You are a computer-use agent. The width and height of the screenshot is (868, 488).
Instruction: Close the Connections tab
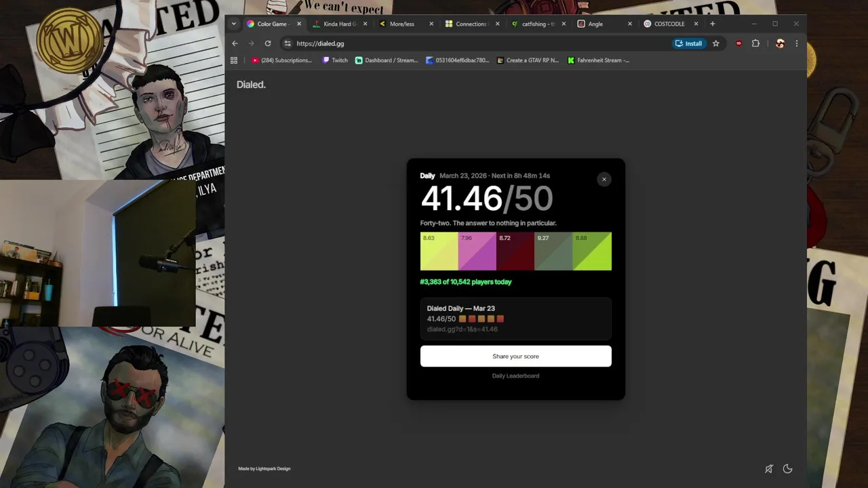click(x=498, y=24)
